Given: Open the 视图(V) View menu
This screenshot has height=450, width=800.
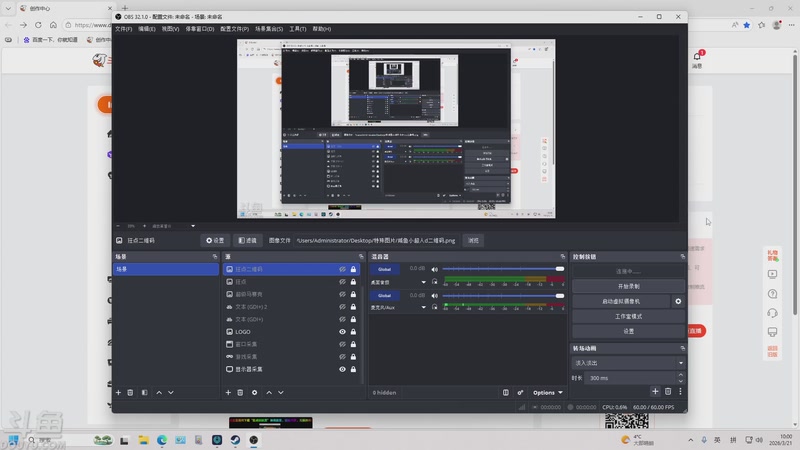Looking at the screenshot, I should pyautogui.click(x=170, y=29).
